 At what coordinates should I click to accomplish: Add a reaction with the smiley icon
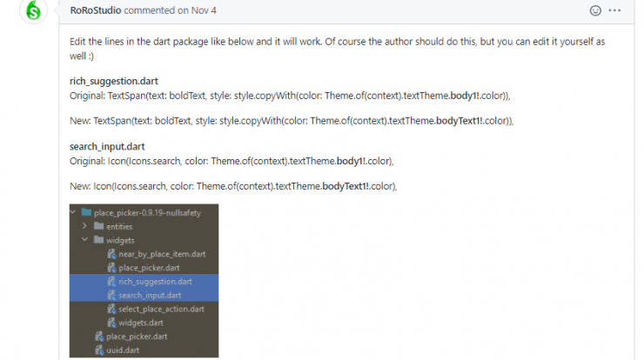coord(595,10)
